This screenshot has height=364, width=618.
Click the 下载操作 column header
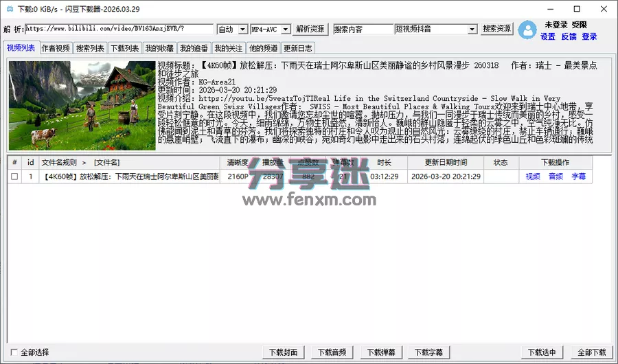pyautogui.click(x=556, y=163)
